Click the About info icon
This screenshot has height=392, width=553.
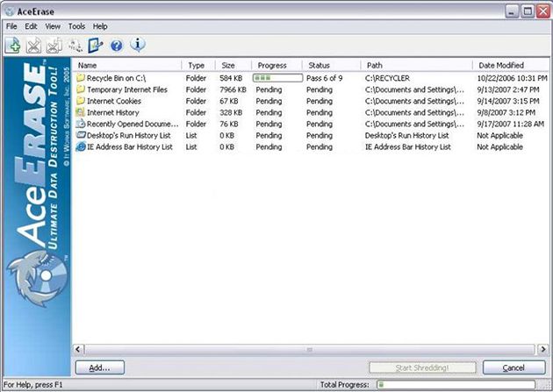coord(138,45)
